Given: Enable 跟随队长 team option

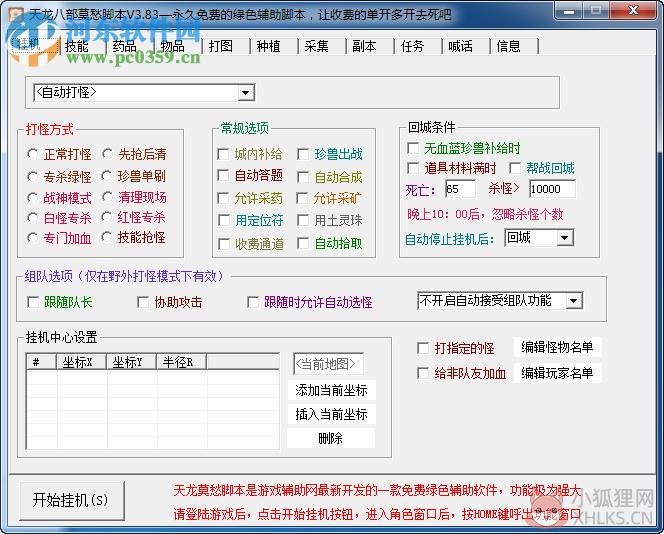Looking at the screenshot, I should point(33,302).
